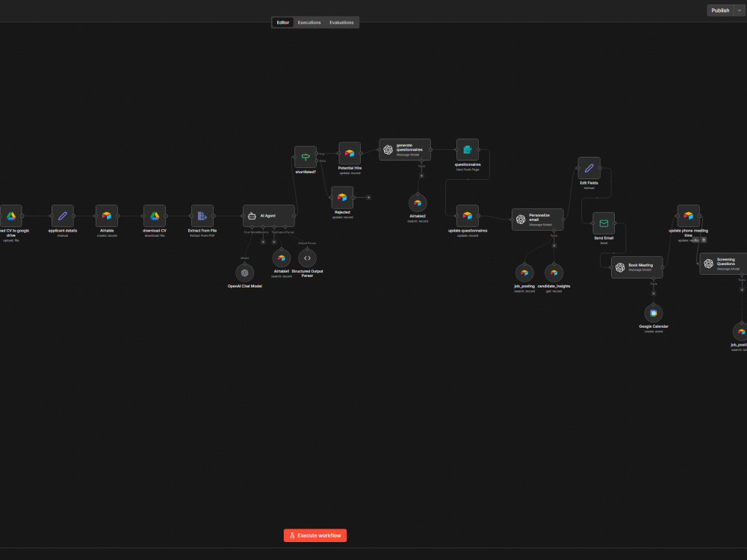This screenshot has height=560, width=747.
Task: Select the Google Calendar node
Action: tap(654, 314)
